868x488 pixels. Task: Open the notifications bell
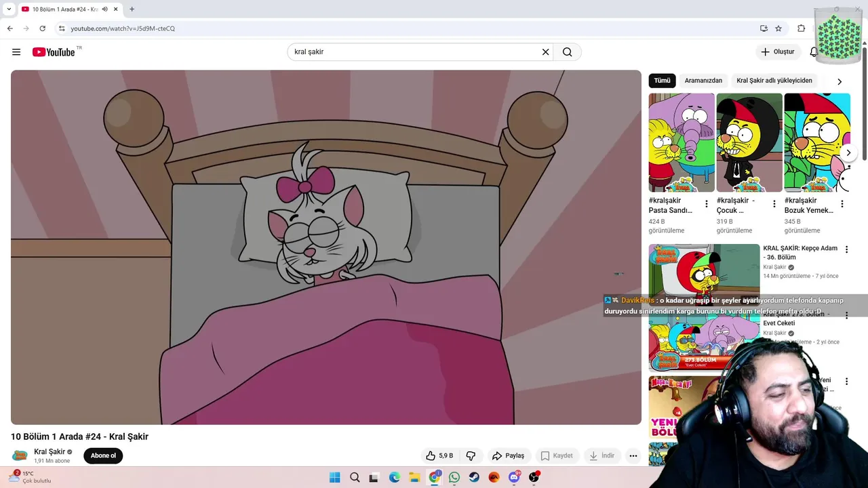[x=814, y=52]
